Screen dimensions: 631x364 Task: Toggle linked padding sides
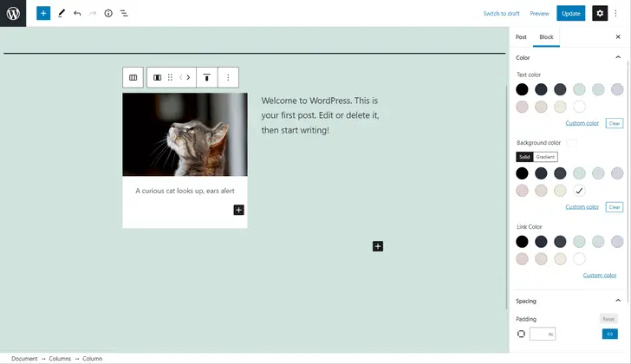(x=610, y=334)
